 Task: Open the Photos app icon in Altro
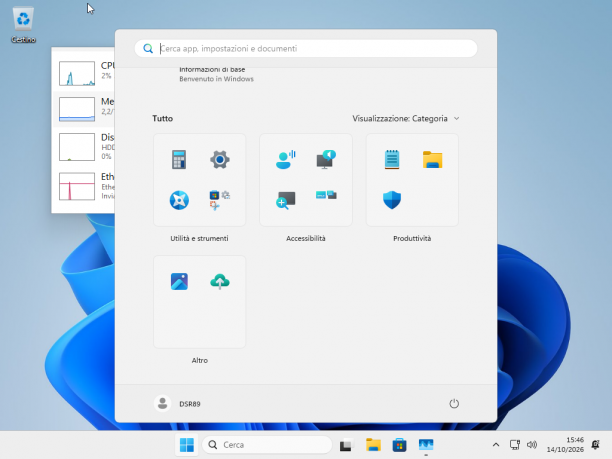(x=179, y=281)
